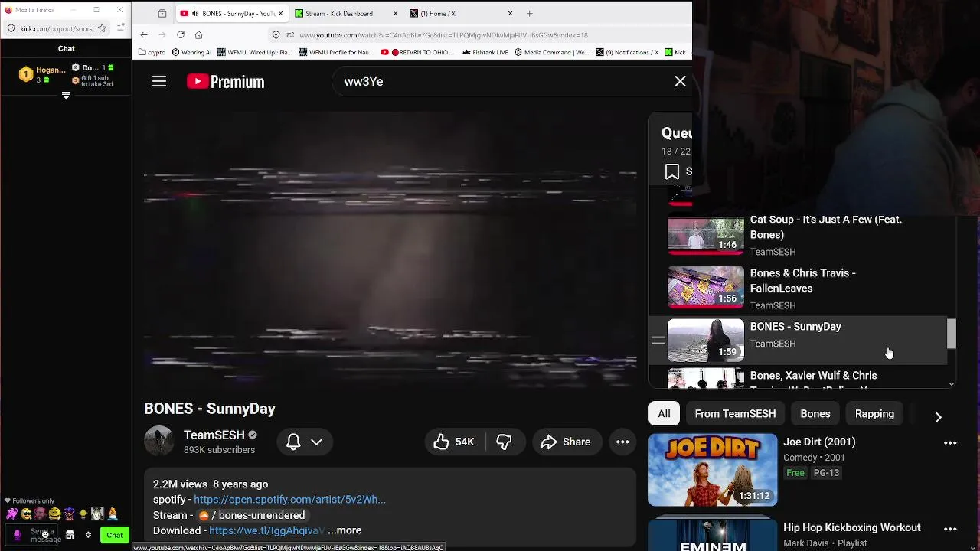Open a new browser tab

tap(529, 14)
